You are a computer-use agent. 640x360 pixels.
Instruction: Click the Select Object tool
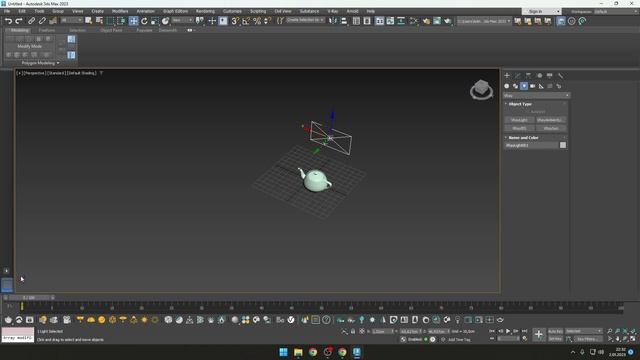[89, 21]
